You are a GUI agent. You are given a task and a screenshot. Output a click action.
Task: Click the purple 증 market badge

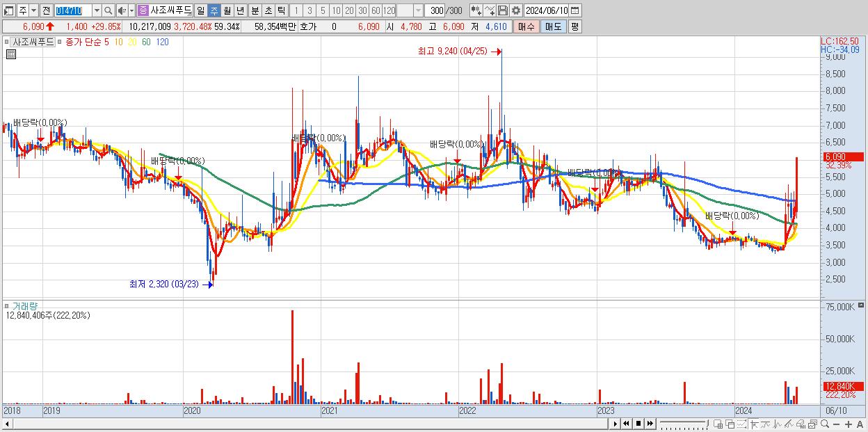143,10
